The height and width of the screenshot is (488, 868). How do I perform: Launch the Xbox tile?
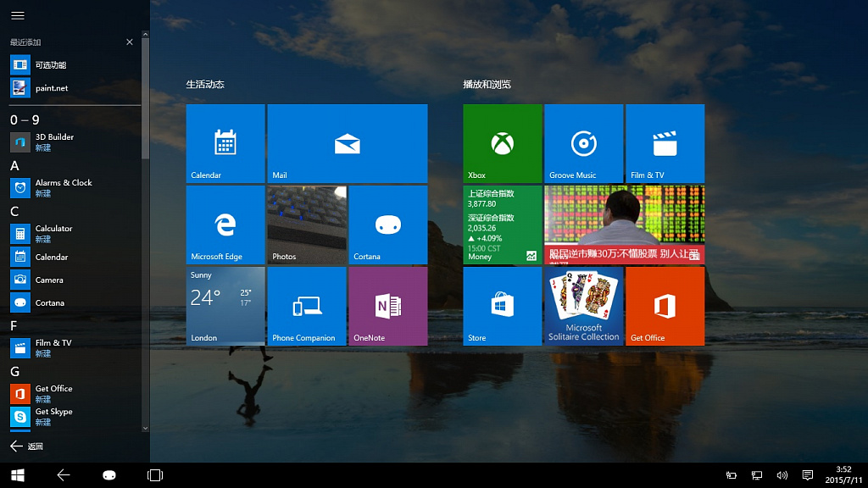(x=502, y=143)
